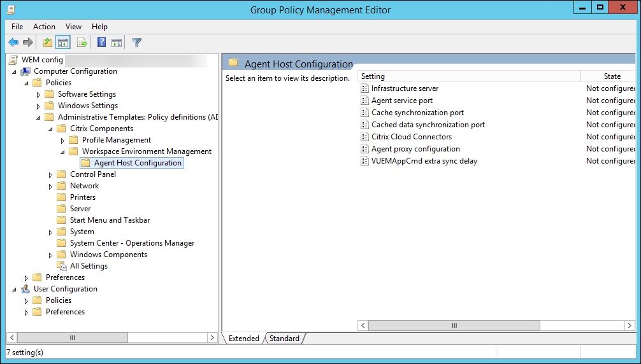Collapse the Workspace Environment Management node
The image size is (641, 364).
62,151
